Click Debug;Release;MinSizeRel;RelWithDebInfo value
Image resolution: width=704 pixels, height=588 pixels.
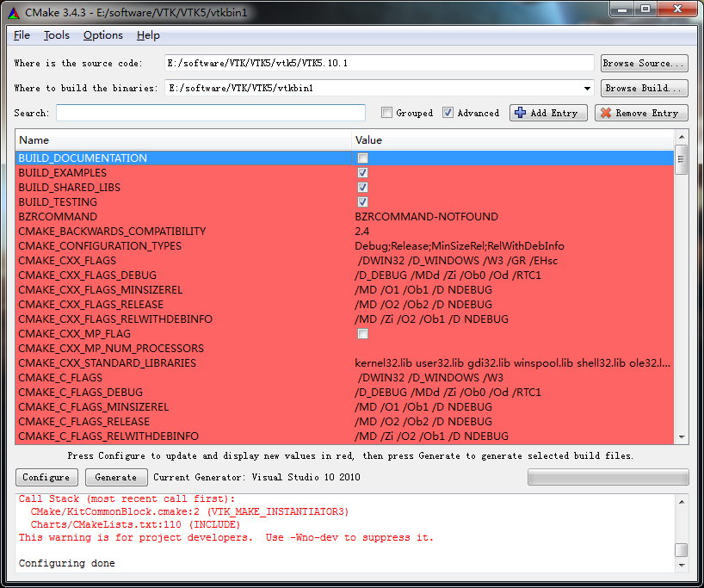point(460,246)
